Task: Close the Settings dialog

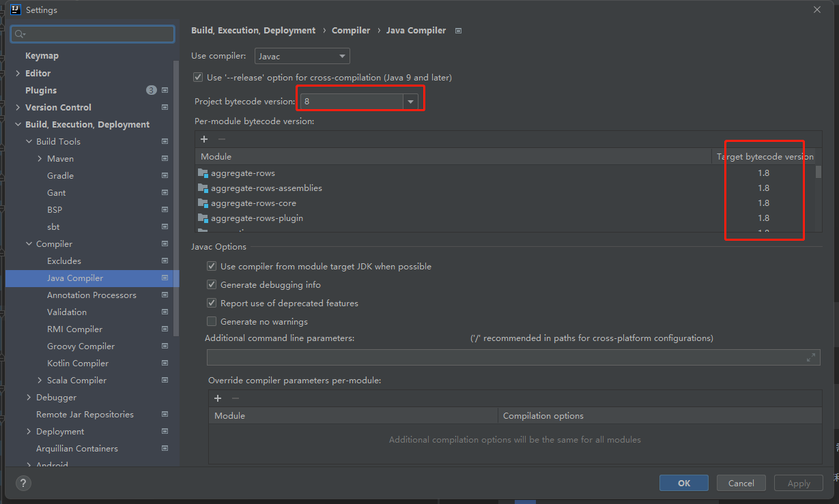Action: pos(817,10)
